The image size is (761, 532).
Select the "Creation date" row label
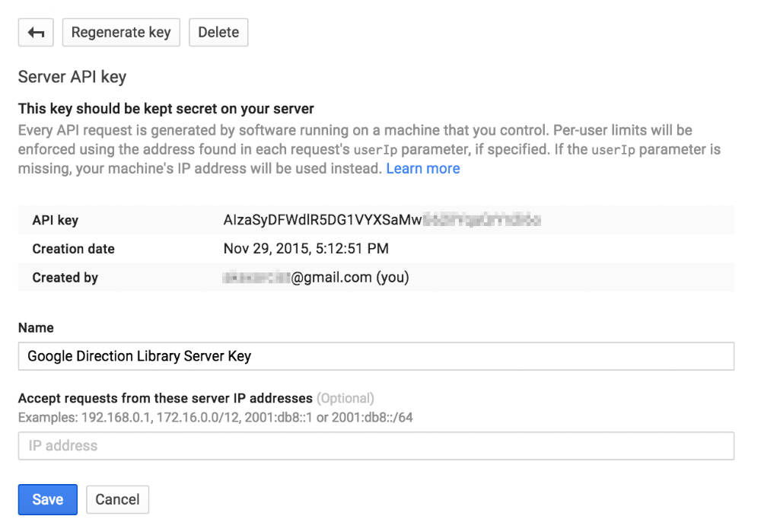(x=73, y=249)
